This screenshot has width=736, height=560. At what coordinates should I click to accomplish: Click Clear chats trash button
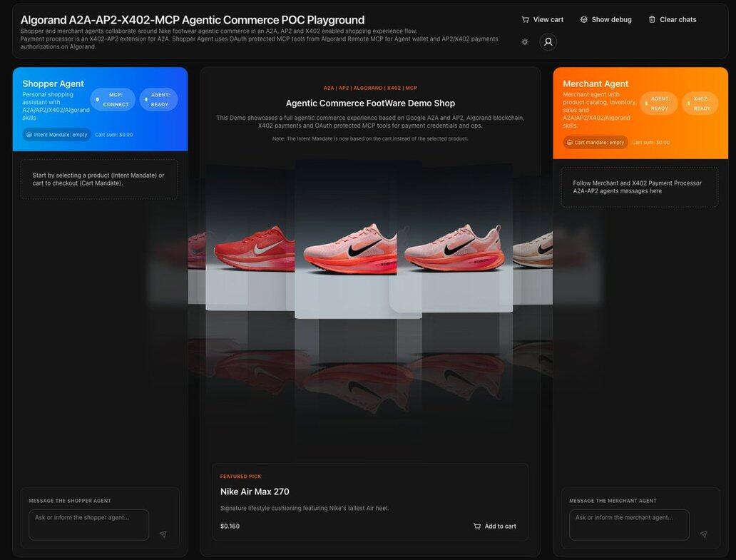[672, 19]
